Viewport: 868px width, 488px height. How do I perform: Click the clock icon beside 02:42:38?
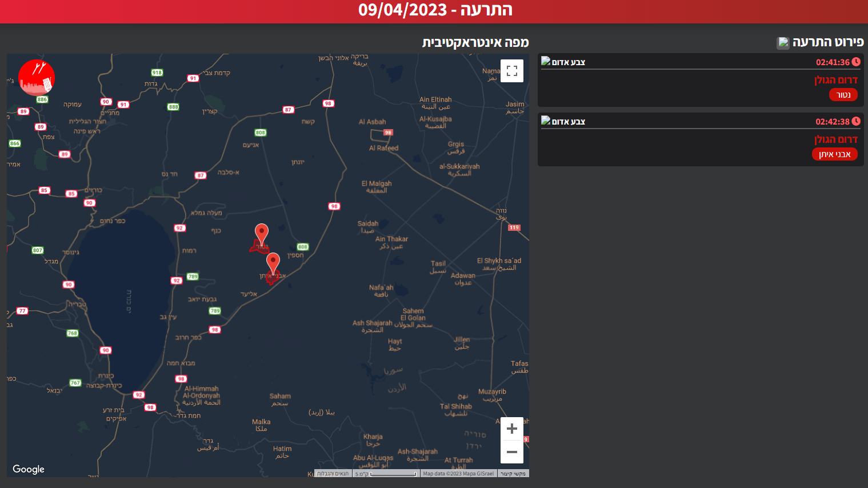[x=856, y=121]
